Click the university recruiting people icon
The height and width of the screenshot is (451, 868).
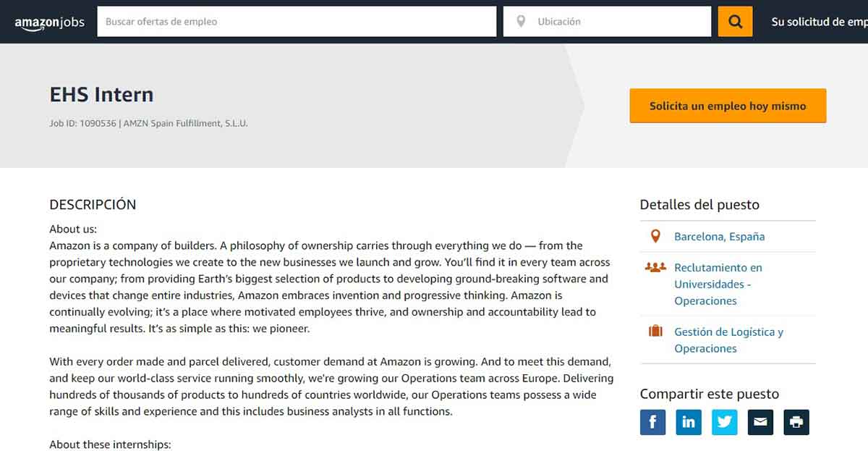pyautogui.click(x=655, y=267)
